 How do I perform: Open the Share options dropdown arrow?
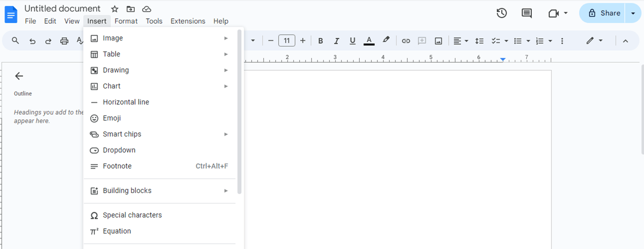(633, 13)
